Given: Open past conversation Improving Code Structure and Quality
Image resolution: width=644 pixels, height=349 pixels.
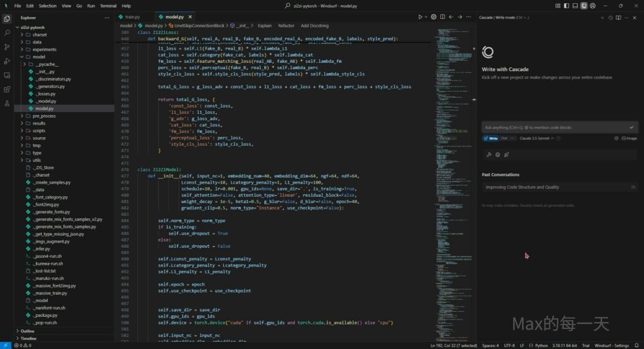Looking at the screenshot, I should [x=522, y=187].
